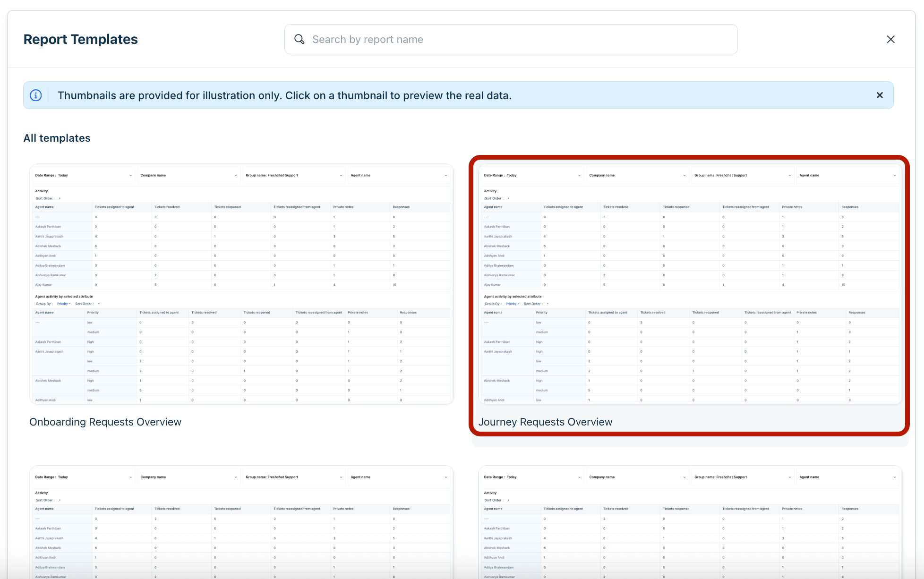924x579 pixels.
Task: Open the bottom-right report template thumbnail
Action: 690,524
